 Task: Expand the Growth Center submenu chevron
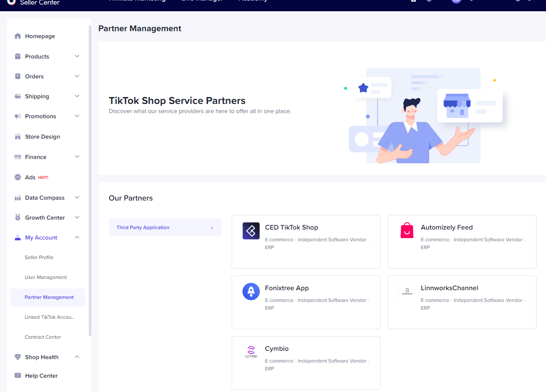[x=77, y=217]
